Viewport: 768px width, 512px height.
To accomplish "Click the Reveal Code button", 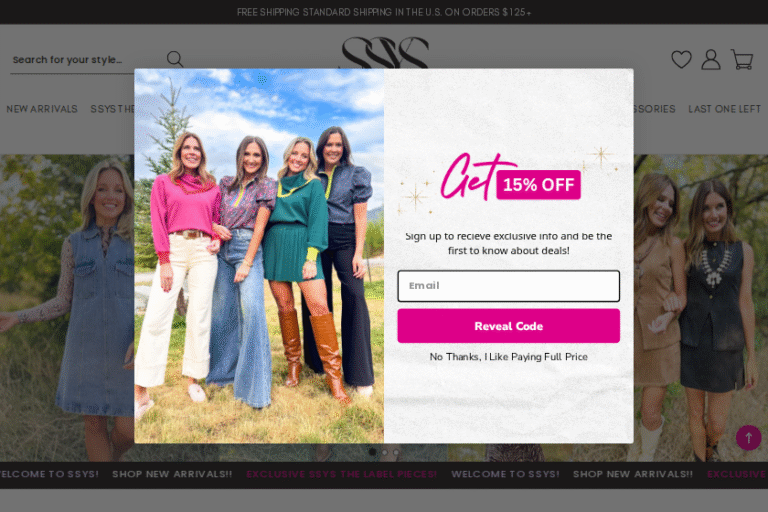I will click(x=508, y=326).
